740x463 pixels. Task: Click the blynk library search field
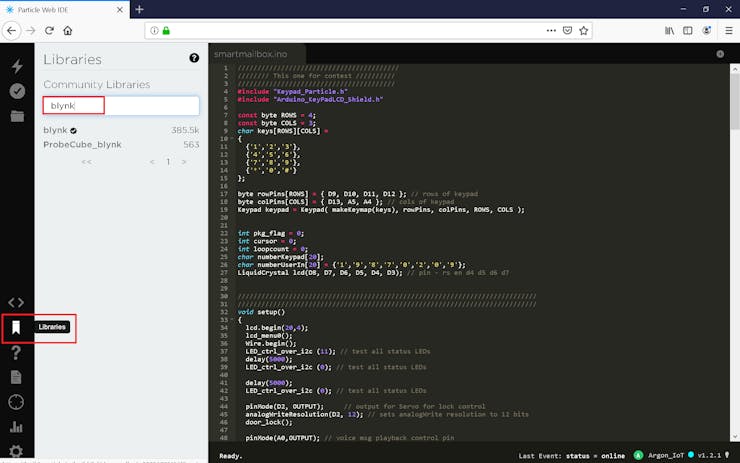point(121,105)
